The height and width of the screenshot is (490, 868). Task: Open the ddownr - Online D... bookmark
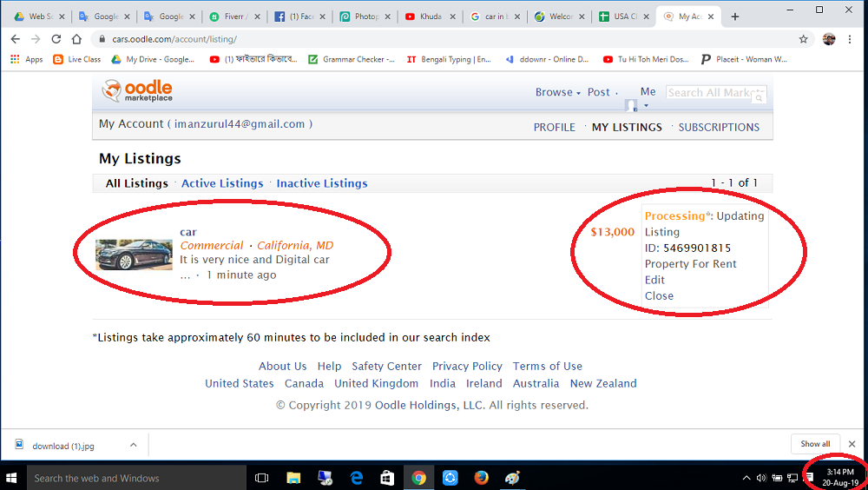pos(547,59)
